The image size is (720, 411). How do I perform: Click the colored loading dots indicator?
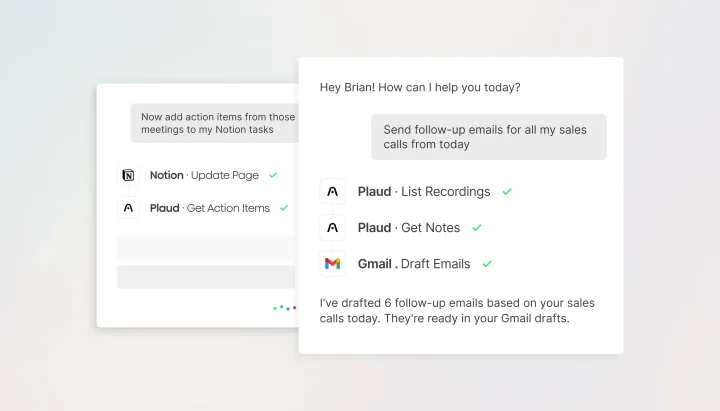(285, 308)
